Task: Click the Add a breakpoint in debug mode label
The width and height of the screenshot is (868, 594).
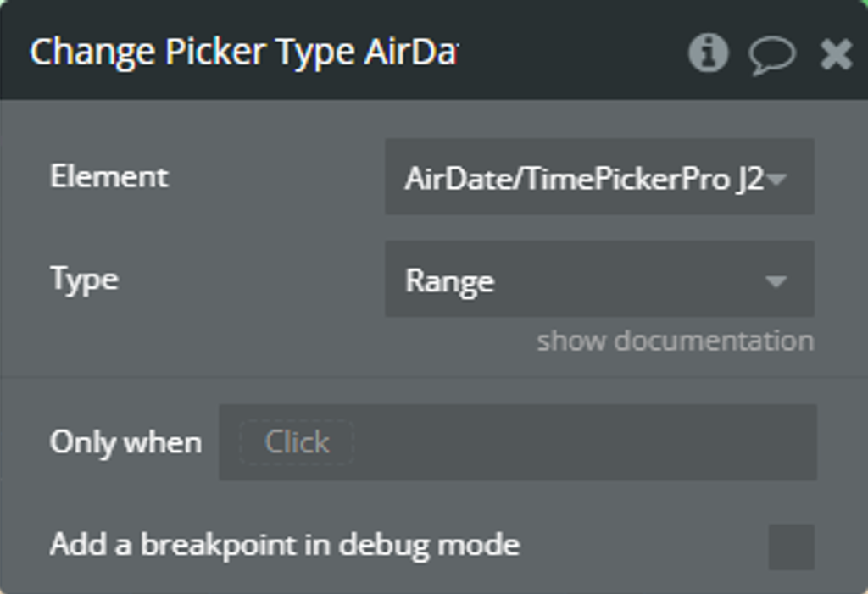Action: (285, 546)
